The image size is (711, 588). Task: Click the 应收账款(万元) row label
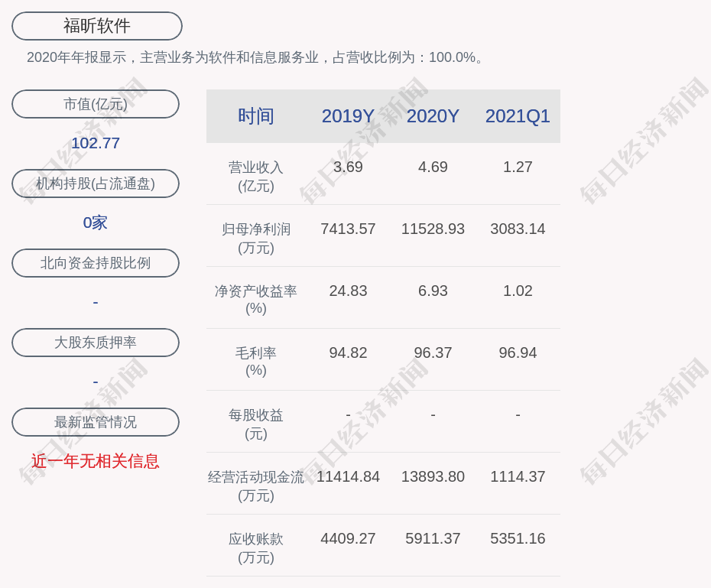click(256, 548)
